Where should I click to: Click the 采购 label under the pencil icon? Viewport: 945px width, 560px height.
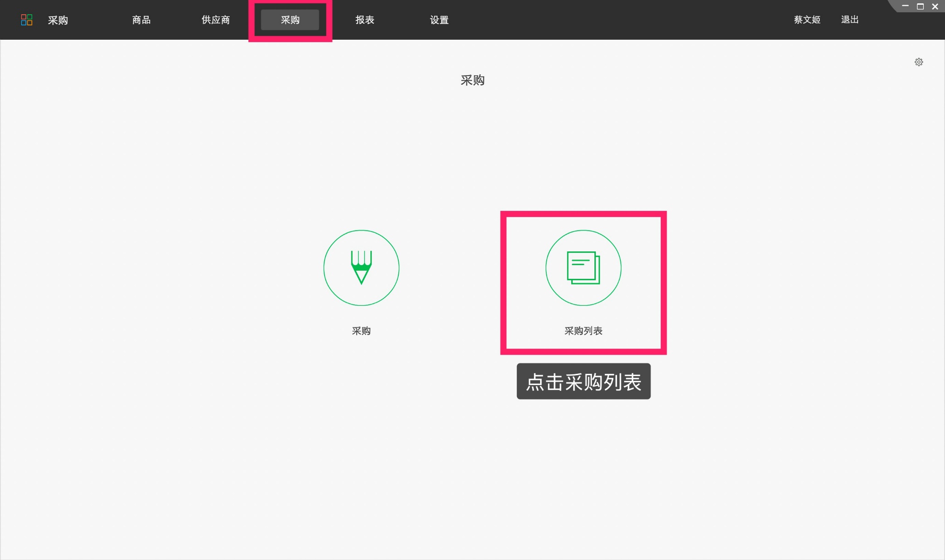pos(361,330)
